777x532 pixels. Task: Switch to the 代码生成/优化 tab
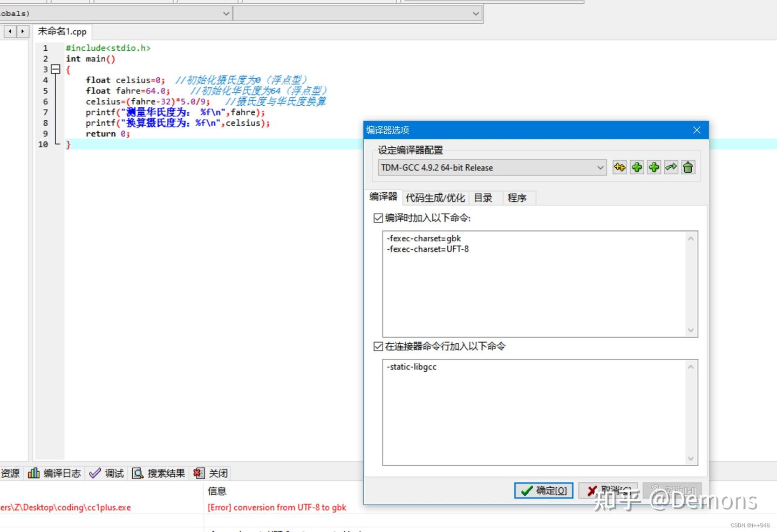435,197
